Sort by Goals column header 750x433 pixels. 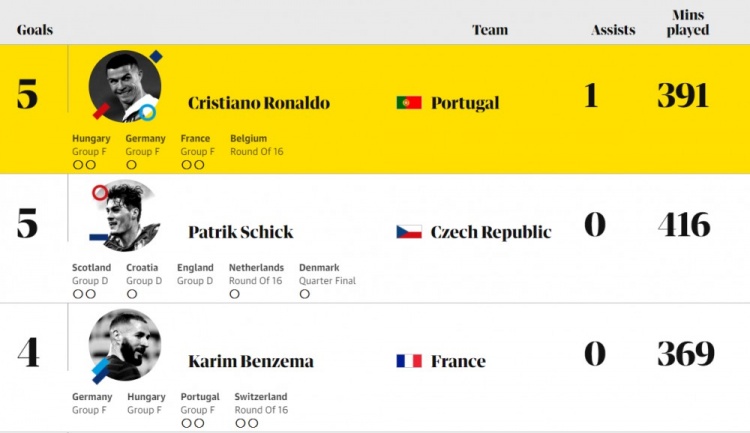(x=35, y=30)
